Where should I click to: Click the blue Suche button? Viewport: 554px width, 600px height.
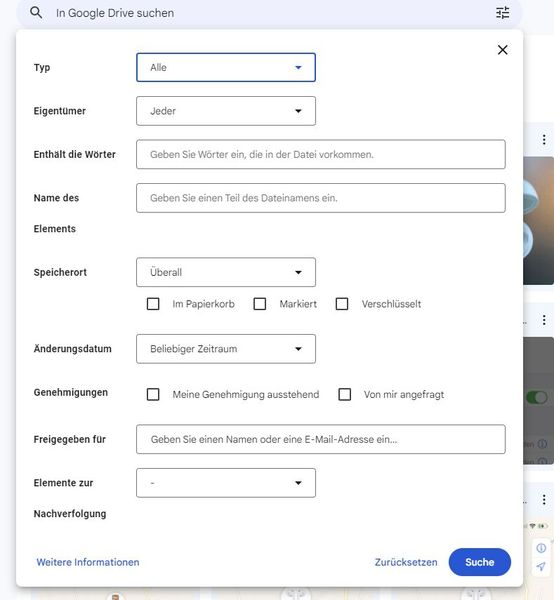tap(479, 562)
